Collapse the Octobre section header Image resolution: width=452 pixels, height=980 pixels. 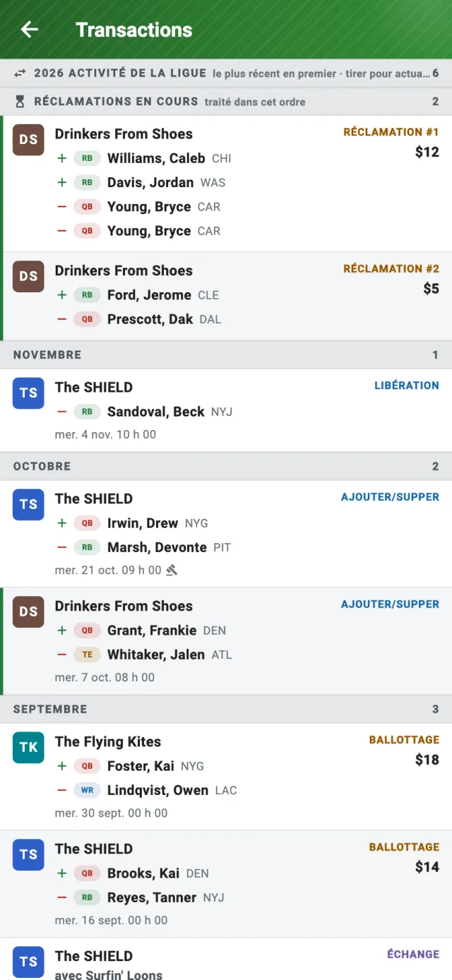226,466
